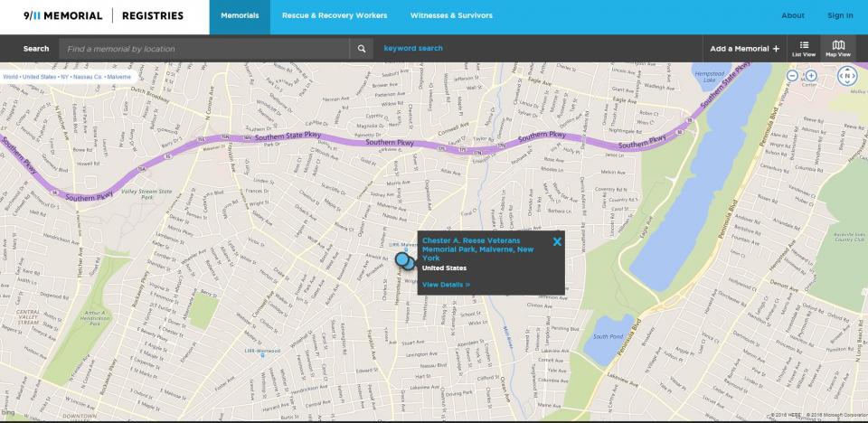
Task: Select World in breadcrumb
Action: (x=10, y=77)
